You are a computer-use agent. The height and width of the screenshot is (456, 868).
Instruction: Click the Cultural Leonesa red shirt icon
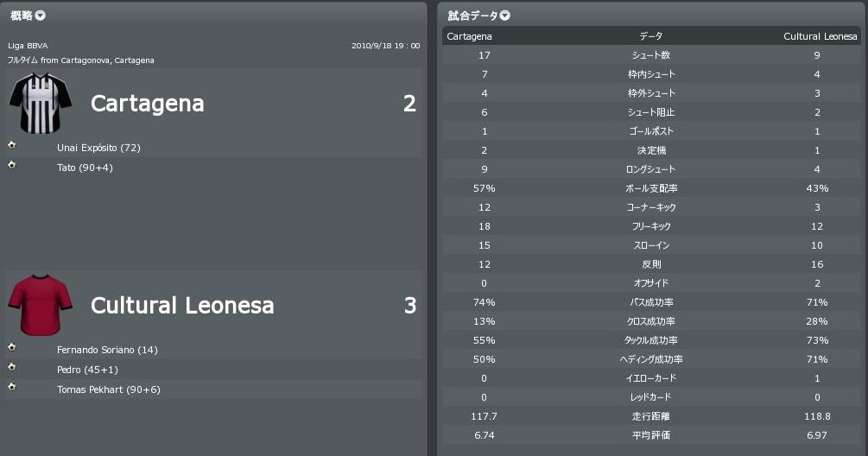tap(34, 305)
